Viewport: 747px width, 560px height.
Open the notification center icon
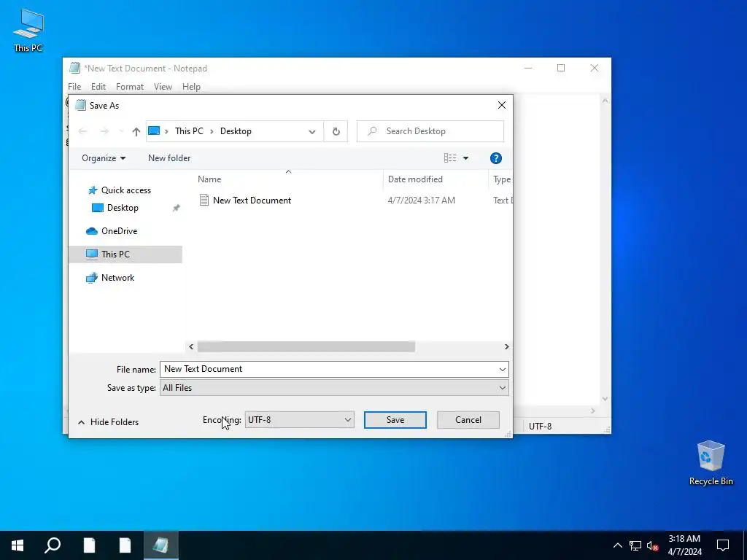723,545
